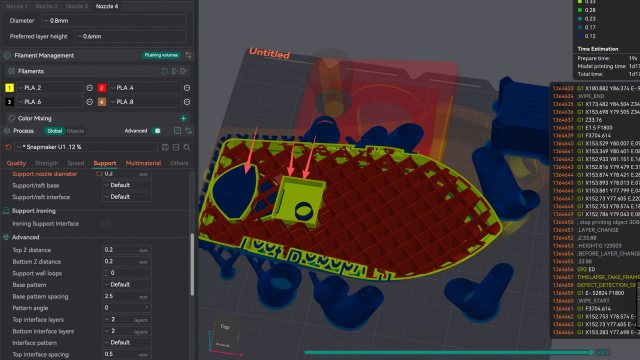640x360 pixels.
Task: Open Support/raft interface dropdown
Action: 127,197
